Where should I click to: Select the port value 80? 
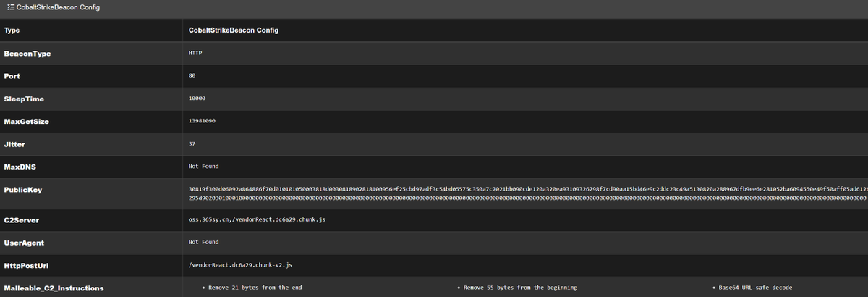[192, 75]
